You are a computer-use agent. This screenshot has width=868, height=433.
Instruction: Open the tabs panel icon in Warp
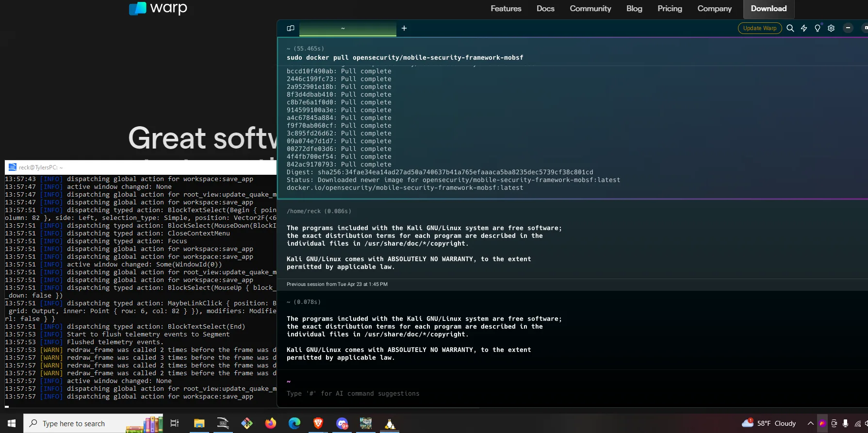[x=291, y=28]
